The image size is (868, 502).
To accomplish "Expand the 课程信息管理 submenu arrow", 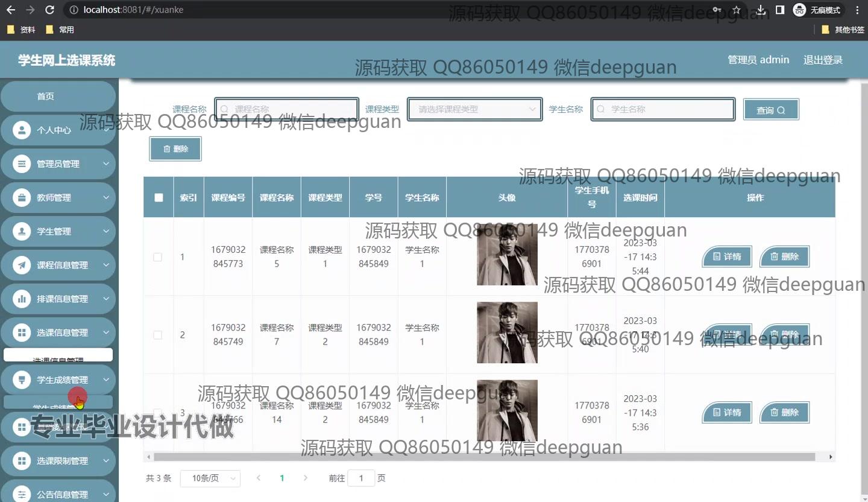I will pyautogui.click(x=106, y=265).
